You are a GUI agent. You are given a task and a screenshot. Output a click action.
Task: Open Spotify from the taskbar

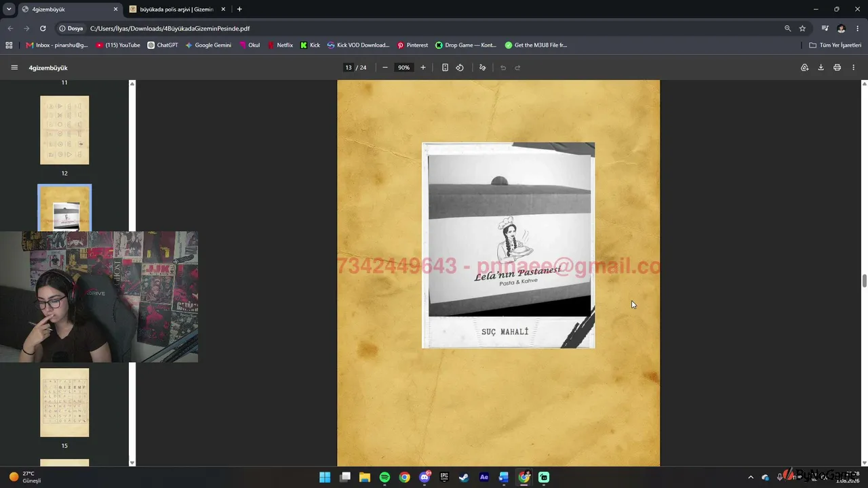tap(384, 477)
